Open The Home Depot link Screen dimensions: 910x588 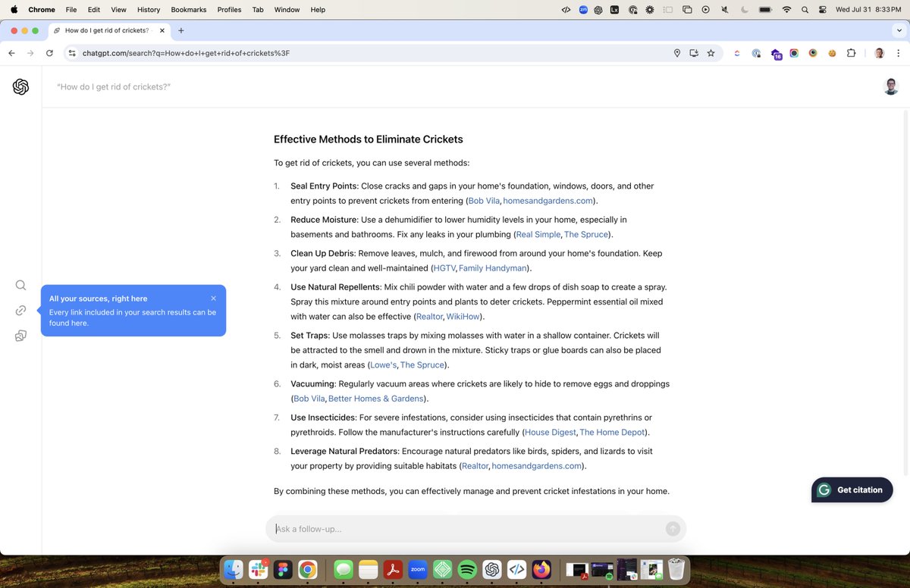[x=613, y=433]
